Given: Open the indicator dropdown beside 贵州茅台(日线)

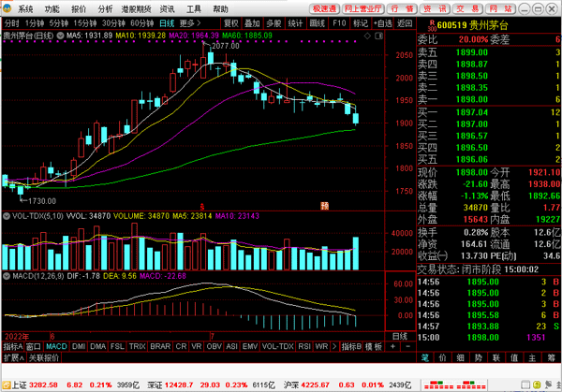Looking at the screenshot, I should coord(60,36).
